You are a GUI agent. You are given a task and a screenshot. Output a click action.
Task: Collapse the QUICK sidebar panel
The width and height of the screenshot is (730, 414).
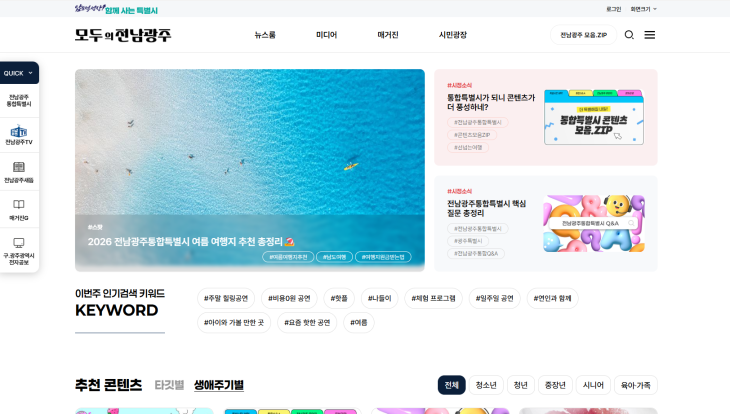pyautogui.click(x=19, y=73)
